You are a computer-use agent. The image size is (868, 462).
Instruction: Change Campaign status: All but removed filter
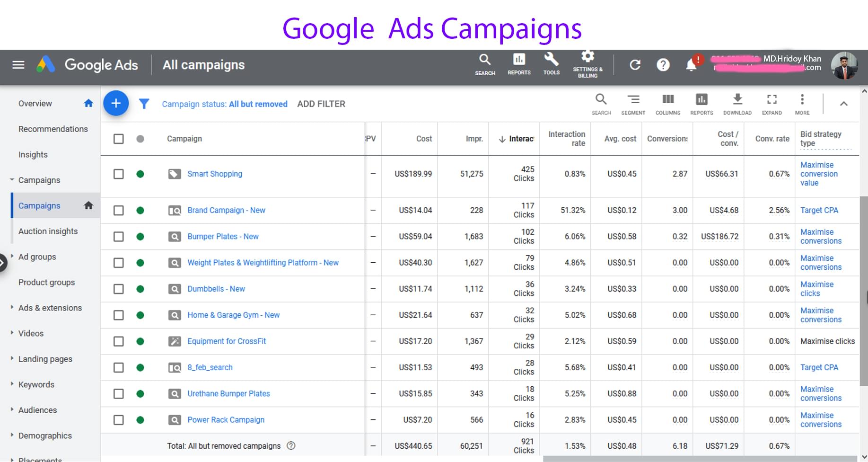tap(225, 104)
